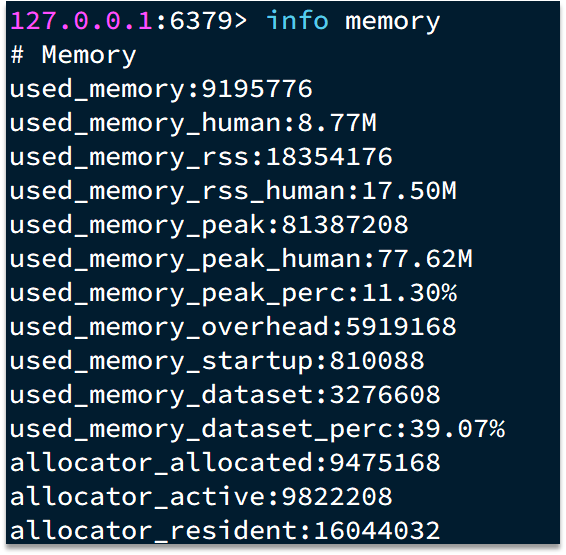Viewport: 566px width, 555px height.
Task: Select the used_memory_dataset:3276608 line
Action: coord(225,395)
